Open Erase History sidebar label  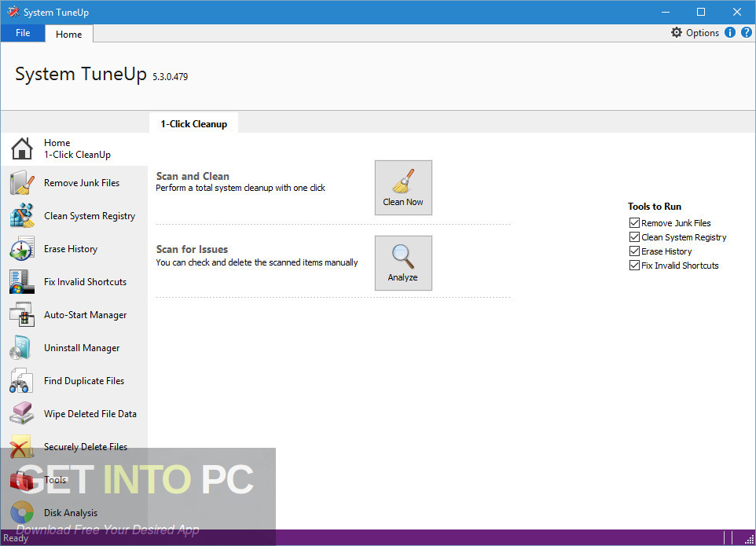point(71,249)
